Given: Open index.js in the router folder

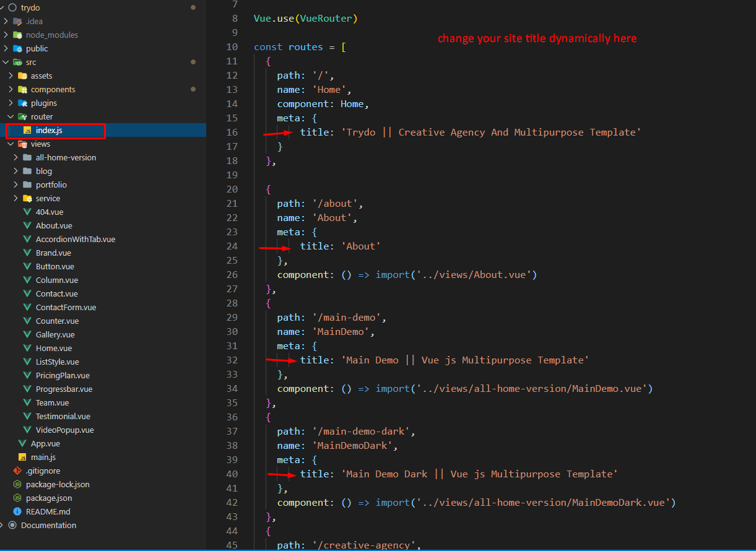Looking at the screenshot, I should coord(49,130).
